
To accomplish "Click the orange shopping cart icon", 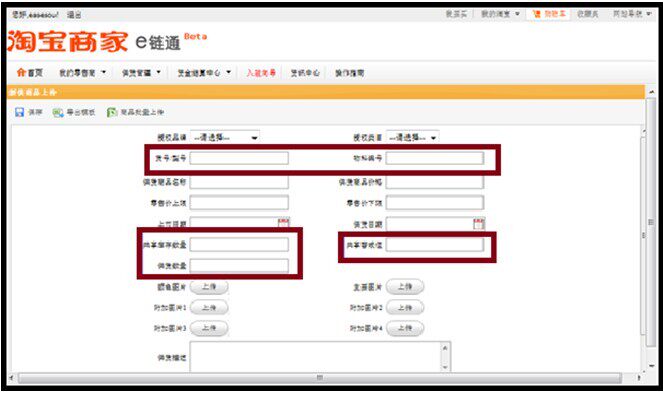I will (x=536, y=14).
